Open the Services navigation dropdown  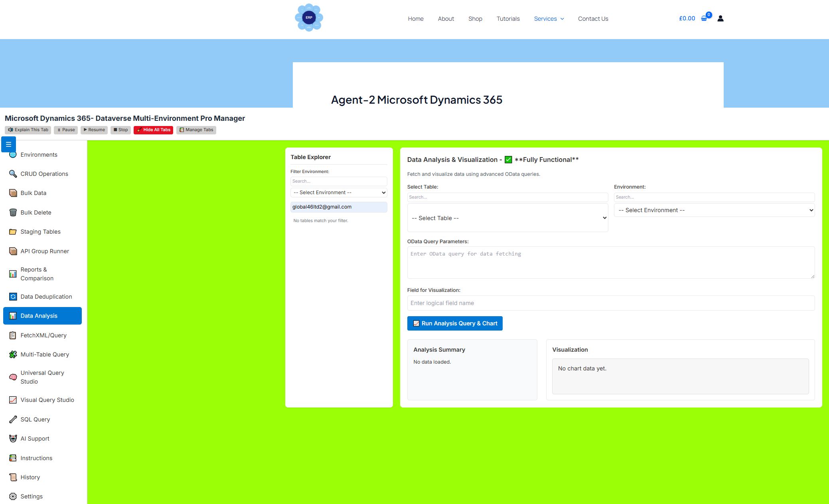pos(549,19)
